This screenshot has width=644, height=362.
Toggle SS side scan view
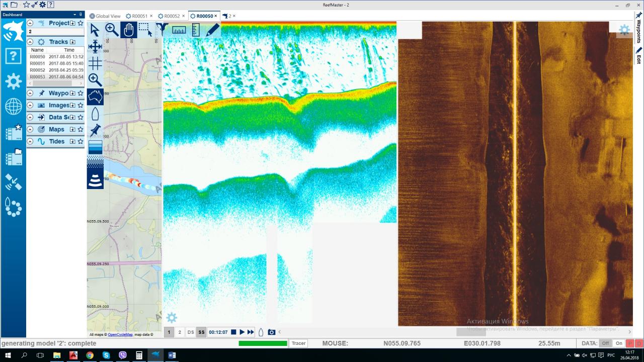point(201,332)
